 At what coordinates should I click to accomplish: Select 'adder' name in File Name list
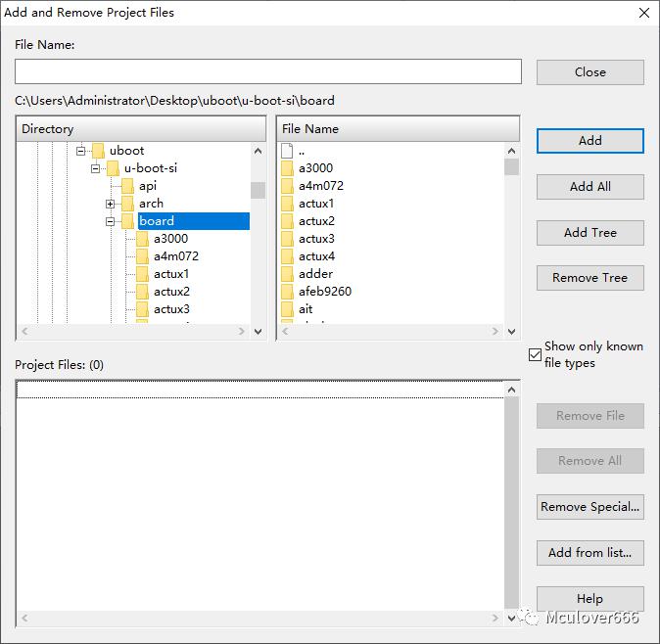coord(315,274)
